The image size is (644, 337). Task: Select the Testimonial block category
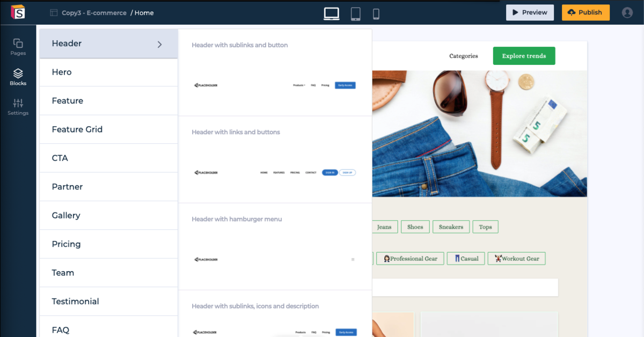click(x=108, y=302)
